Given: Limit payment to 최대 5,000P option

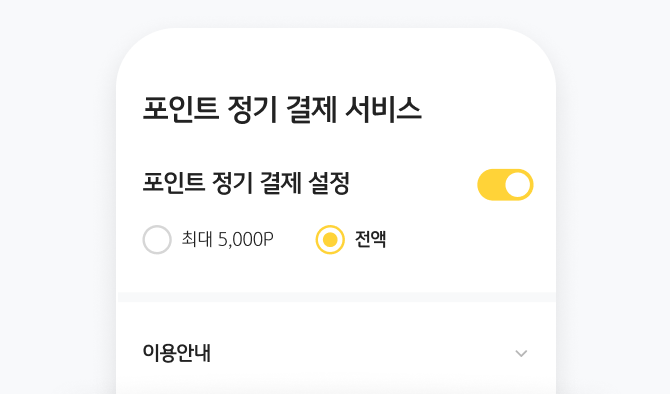Looking at the screenshot, I should pyautogui.click(x=208, y=240).
